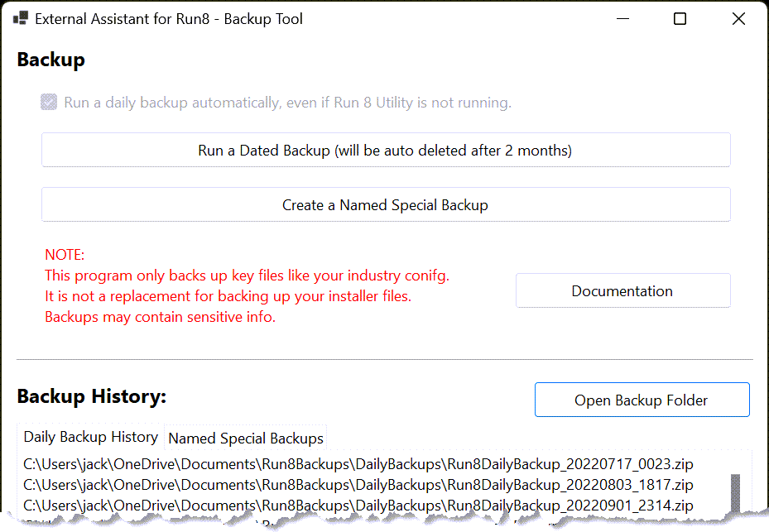Run a Dated Backup
Screen dimensions: 769x532
(386, 151)
